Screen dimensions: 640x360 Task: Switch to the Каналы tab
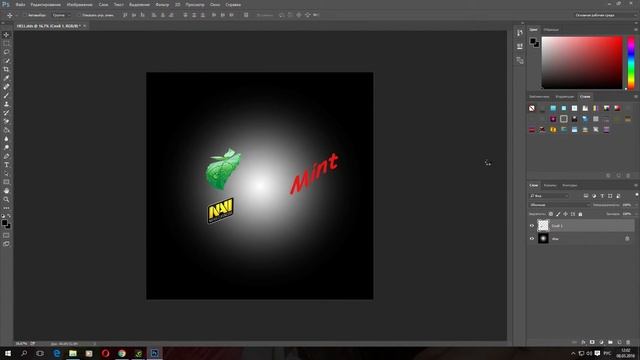550,185
